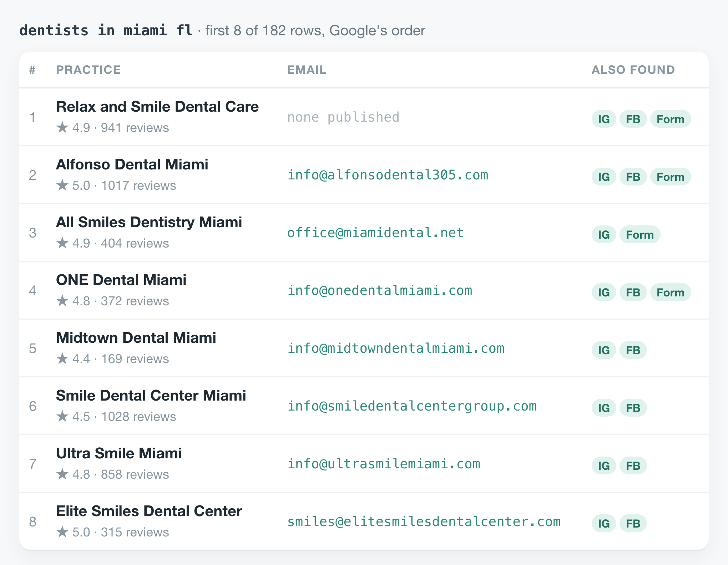Image resolution: width=728 pixels, height=565 pixels.
Task: Click the FB badge for Elite Smiles Dental Center
Action: click(x=633, y=524)
